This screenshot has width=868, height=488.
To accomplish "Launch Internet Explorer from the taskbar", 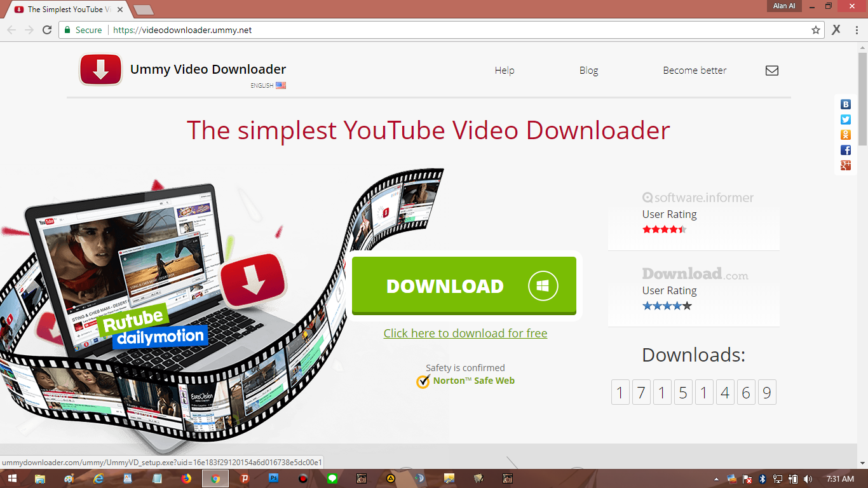I will 98,478.
